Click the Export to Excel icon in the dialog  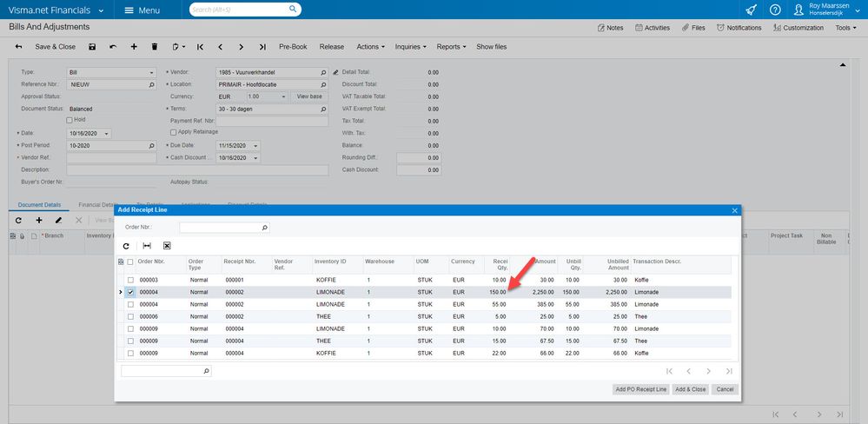[167, 246]
